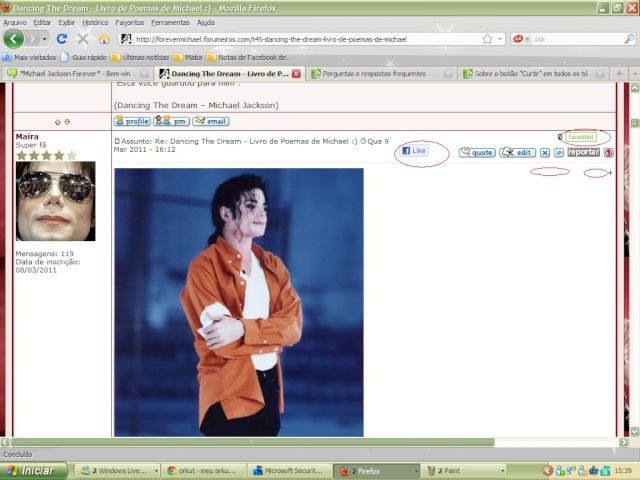Switch to Michael Jackson Forever tab
The image size is (640, 480).
[78, 74]
